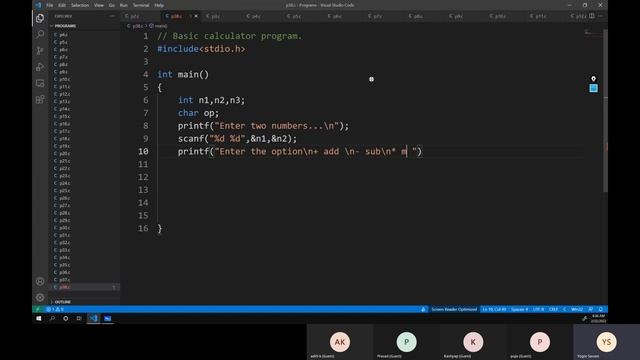Image resolution: width=640 pixels, height=360 pixels.
Task: Click the Windows taskbar search icon
Action: point(52,318)
